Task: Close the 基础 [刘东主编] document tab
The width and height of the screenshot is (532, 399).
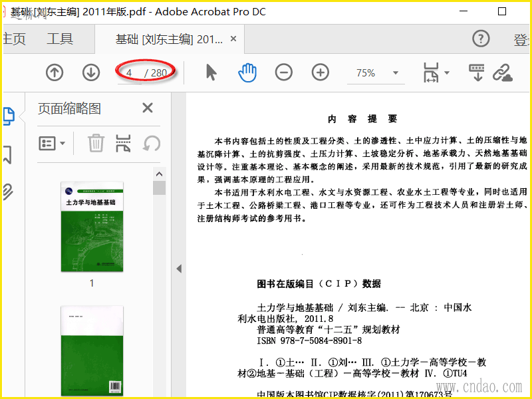Action: point(233,39)
